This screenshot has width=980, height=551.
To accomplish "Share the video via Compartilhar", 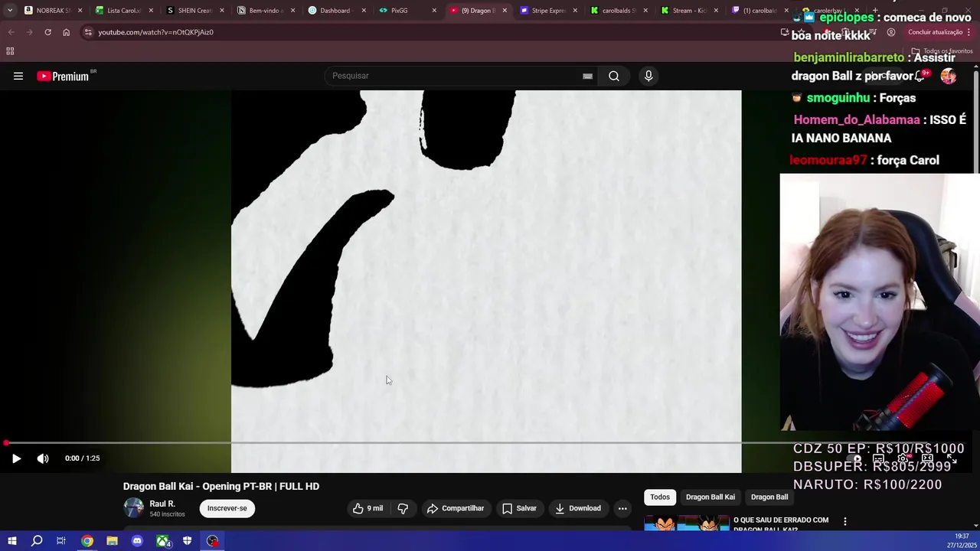I will point(456,508).
